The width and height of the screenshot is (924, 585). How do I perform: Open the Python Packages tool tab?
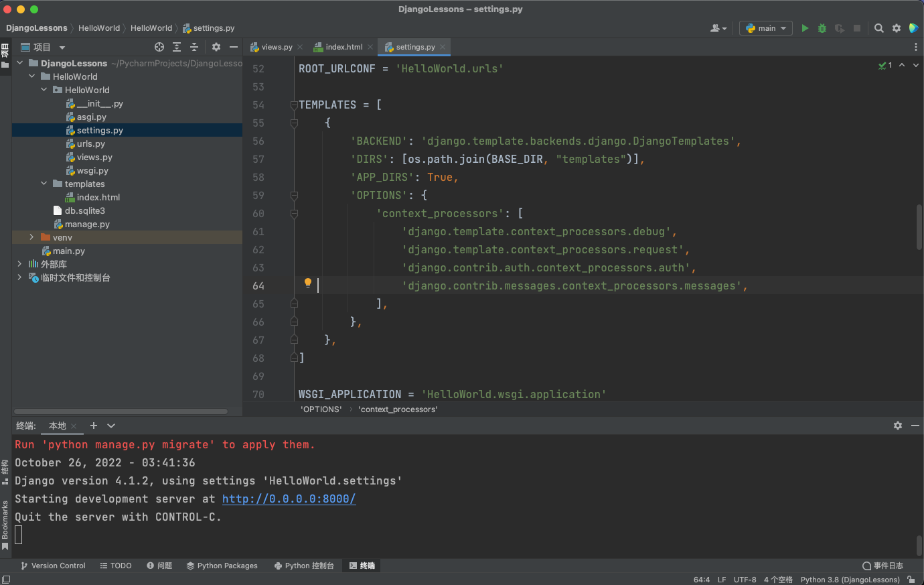tap(222, 566)
